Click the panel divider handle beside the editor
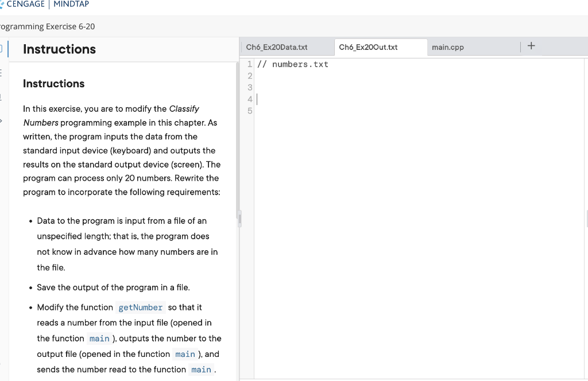 (239, 219)
